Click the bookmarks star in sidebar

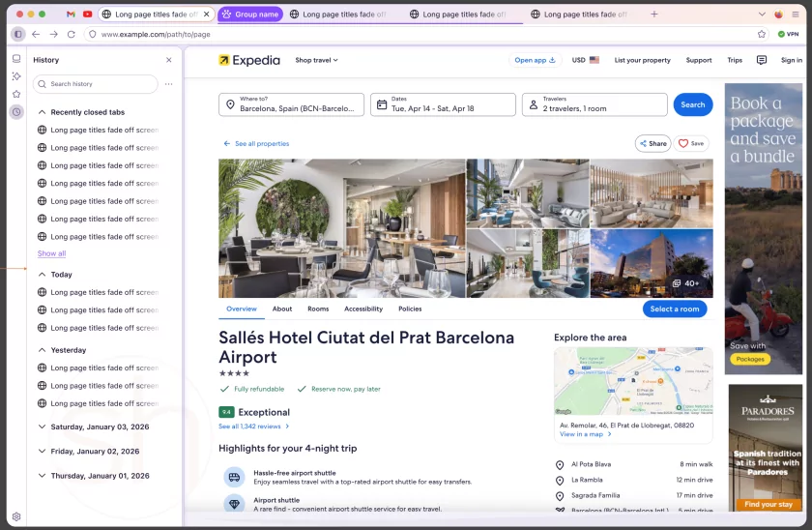pyautogui.click(x=16, y=94)
